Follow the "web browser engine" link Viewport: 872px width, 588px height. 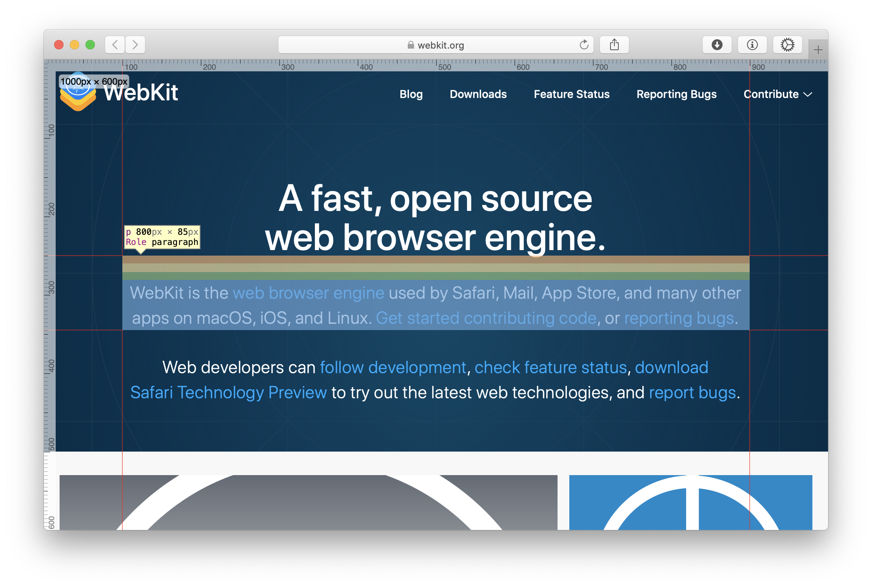pos(308,293)
